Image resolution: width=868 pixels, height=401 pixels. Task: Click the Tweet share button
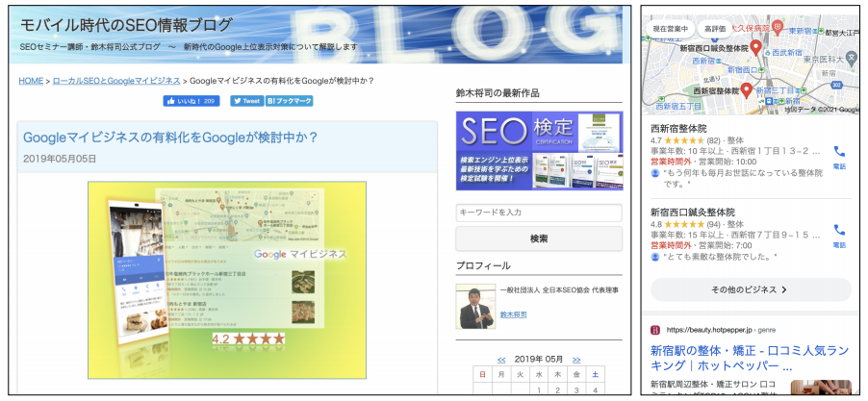(247, 101)
